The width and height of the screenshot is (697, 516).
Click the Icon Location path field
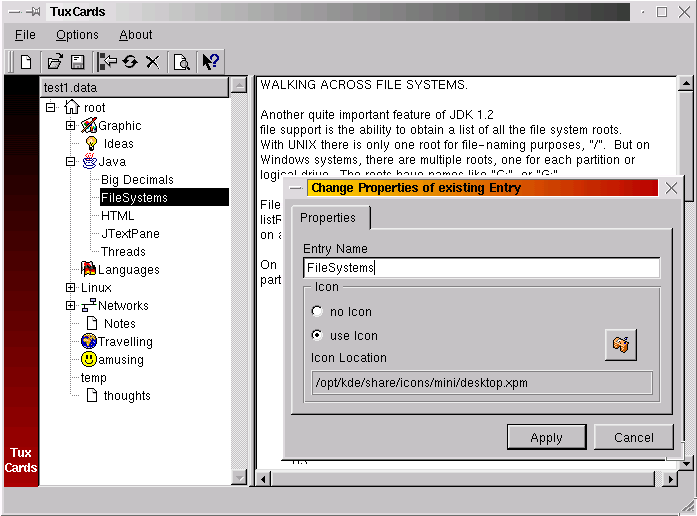[482, 383]
